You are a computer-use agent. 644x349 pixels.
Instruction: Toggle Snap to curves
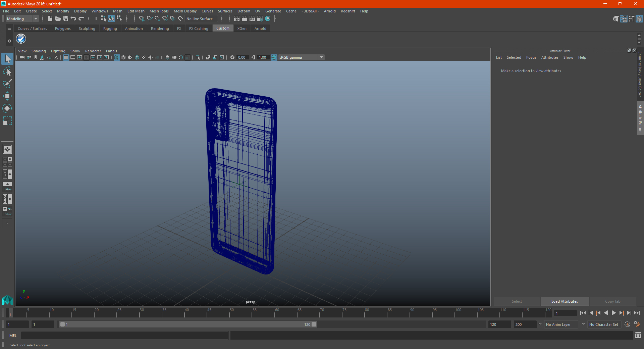(x=150, y=19)
